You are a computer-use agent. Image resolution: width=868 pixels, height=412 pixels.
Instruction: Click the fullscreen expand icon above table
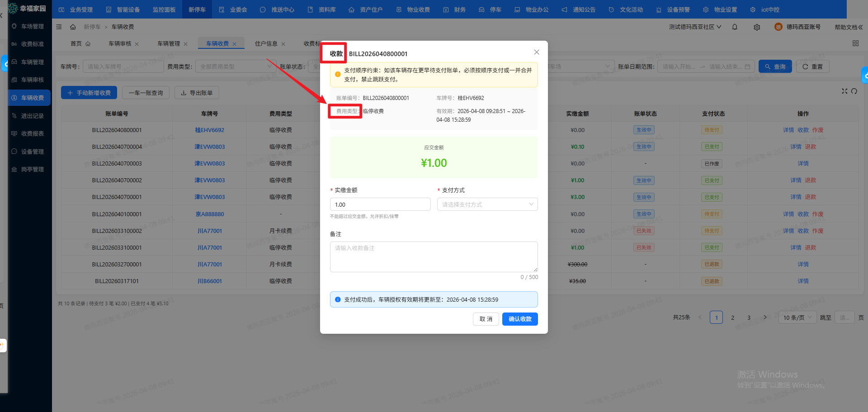[844, 91]
